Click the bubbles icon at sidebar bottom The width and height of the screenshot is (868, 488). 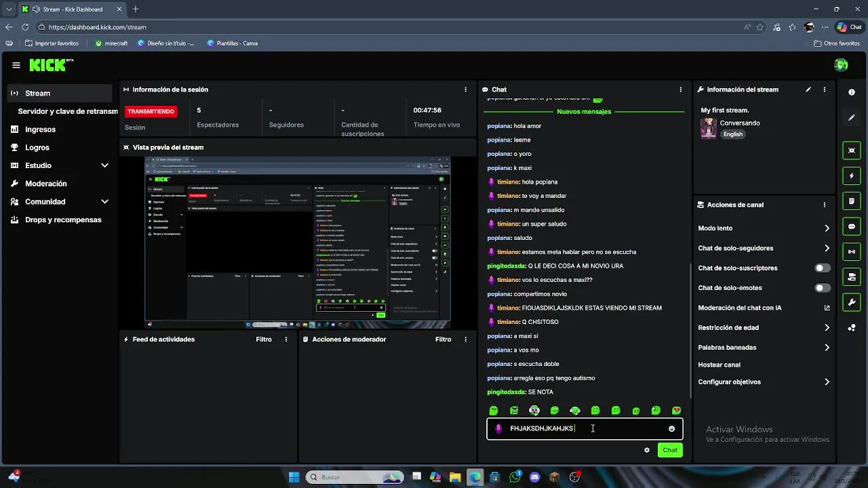pos(852,328)
